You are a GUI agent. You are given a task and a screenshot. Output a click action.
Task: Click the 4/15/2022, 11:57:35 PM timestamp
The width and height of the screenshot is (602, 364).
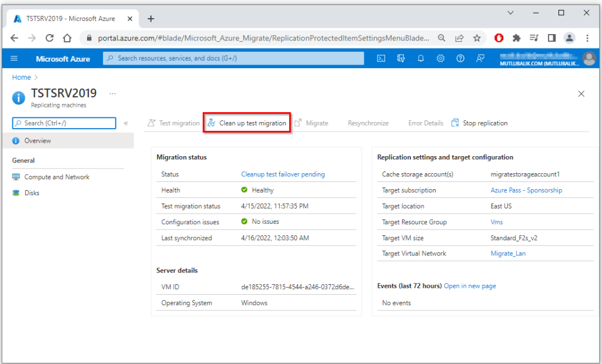[275, 206]
